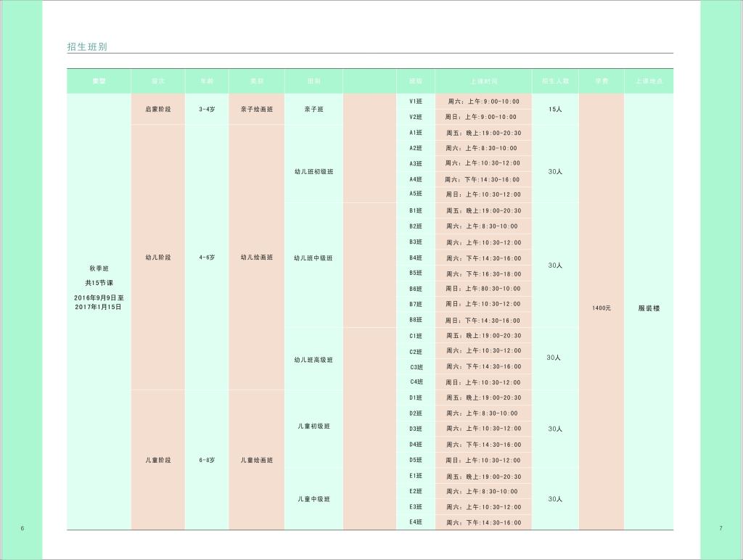This screenshot has width=743, height=560.
Task: Select the A3班 class cell
Action: [416, 163]
